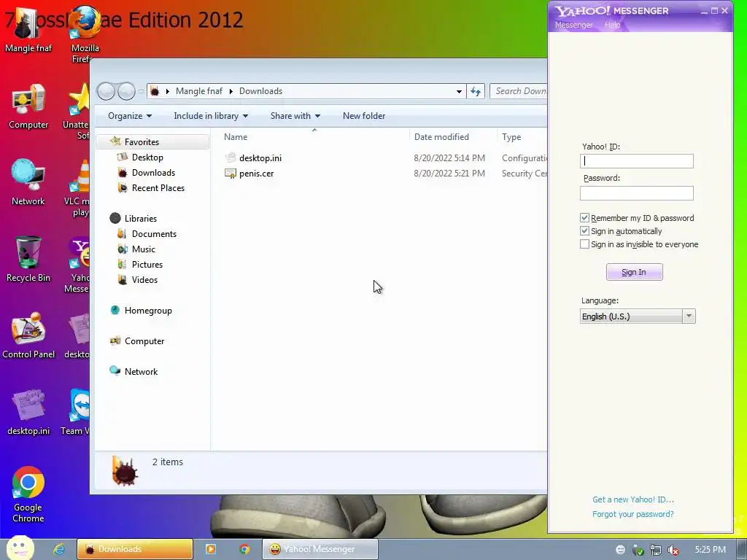Screen dimensions: 747x560
Task: Click Get a new Yahoo! ID link
Action: (x=633, y=499)
